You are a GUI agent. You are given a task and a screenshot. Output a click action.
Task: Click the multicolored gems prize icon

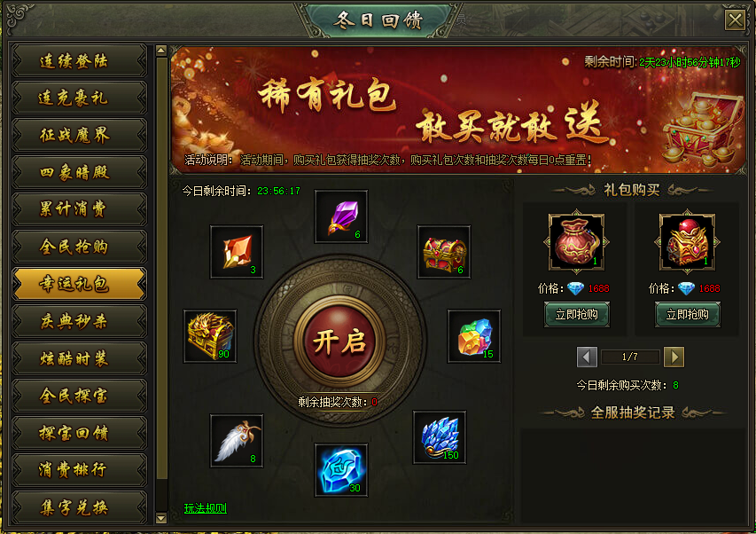point(474,336)
